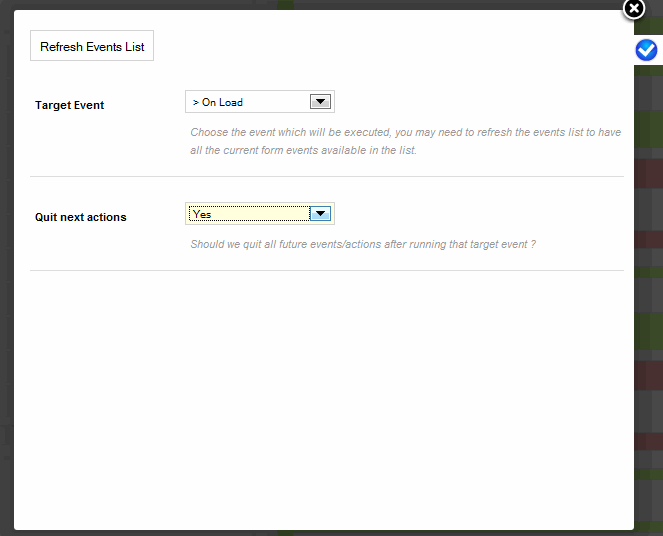Select the '> On Load' combo box value
Image resolution: width=663 pixels, height=536 pixels.
(218, 102)
